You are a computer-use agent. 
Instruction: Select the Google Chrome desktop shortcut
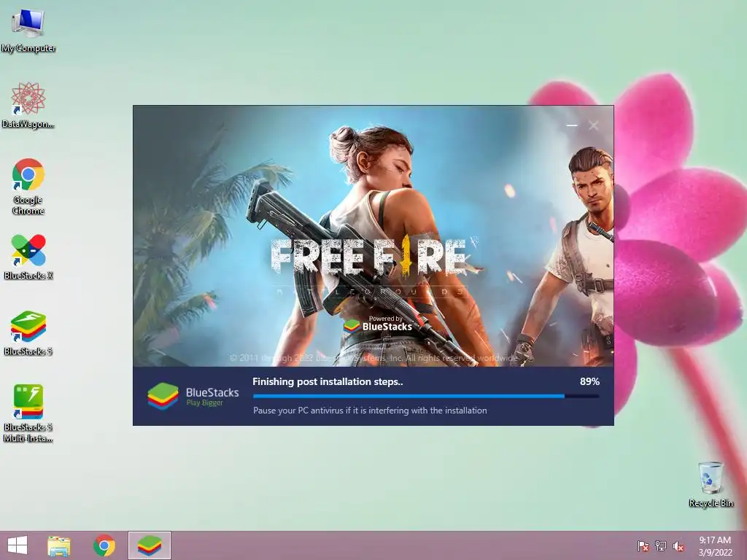coord(28,186)
